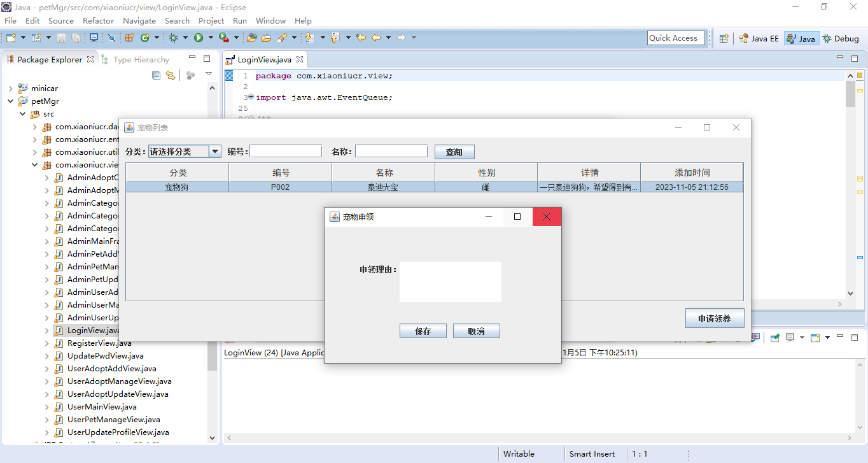Select the 泰迪大宝 table cell
Viewport: 868px width, 463px height.
[x=384, y=187]
